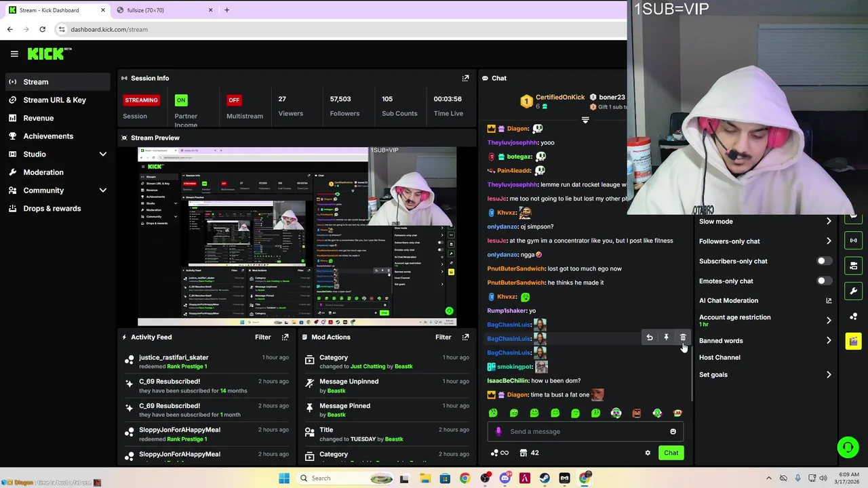Expand the Studio submenu
Viewport: 868px width, 488px height.
coord(103,155)
